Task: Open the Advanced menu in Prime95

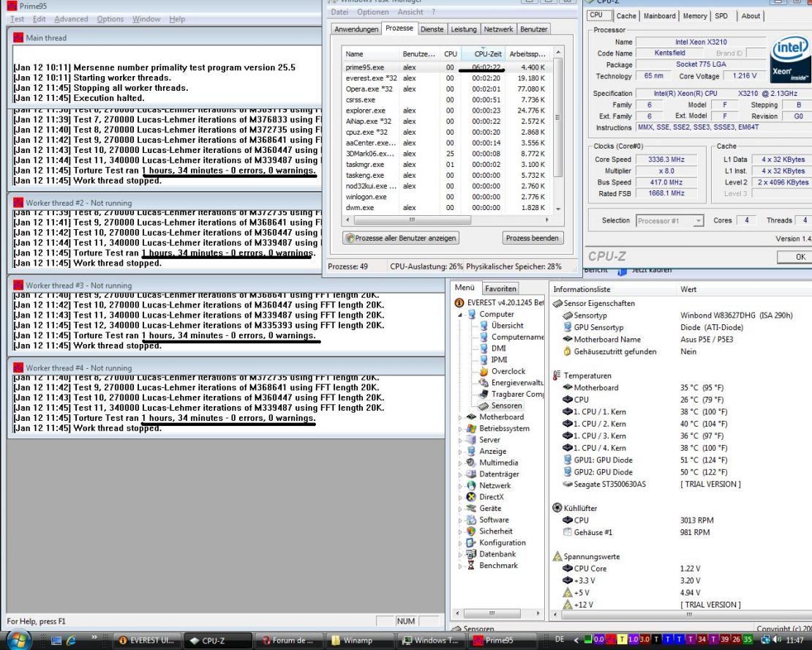Action: [71, 19]
